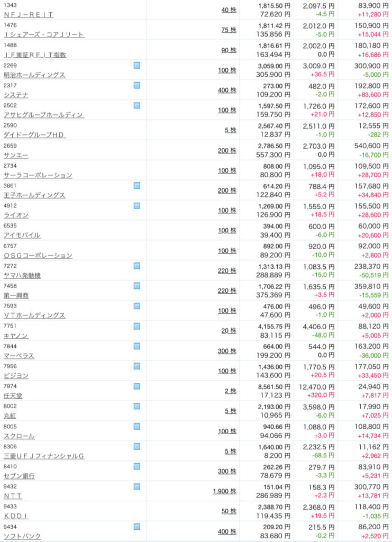Click the KDDI stock name link
This screenshot has width=392, height=542.
(x=16, y=517)
